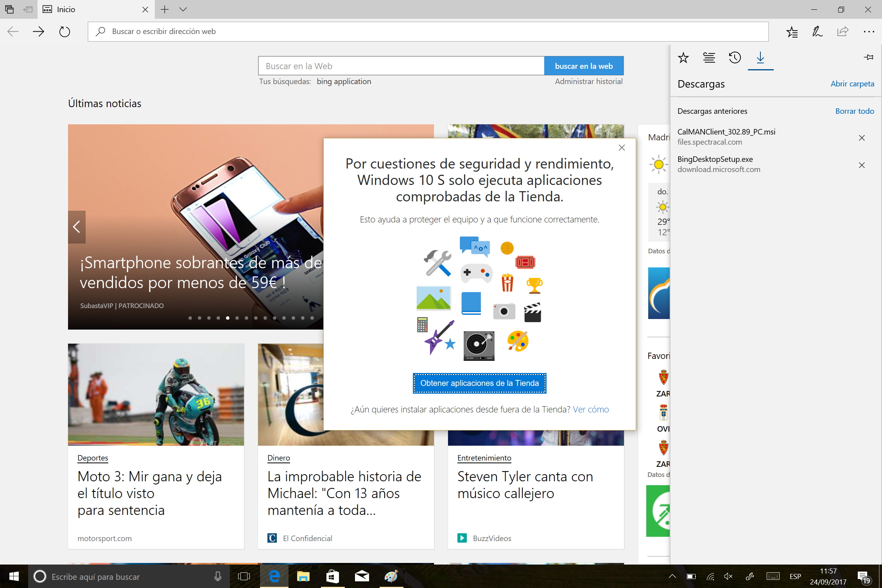
Task: Open the Windows Start menu
Action: click(x=14, y=576)
